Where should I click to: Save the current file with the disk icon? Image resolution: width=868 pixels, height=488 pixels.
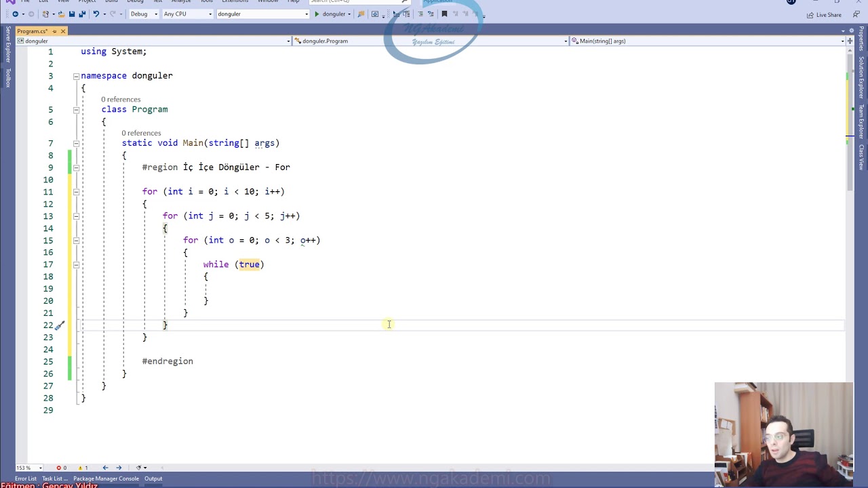coord(72,14)
